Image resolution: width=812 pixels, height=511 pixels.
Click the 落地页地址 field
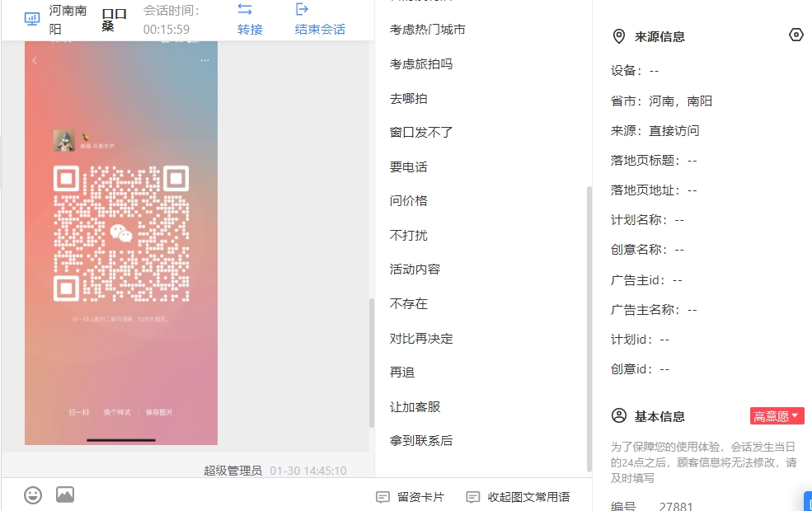(654, 190)
